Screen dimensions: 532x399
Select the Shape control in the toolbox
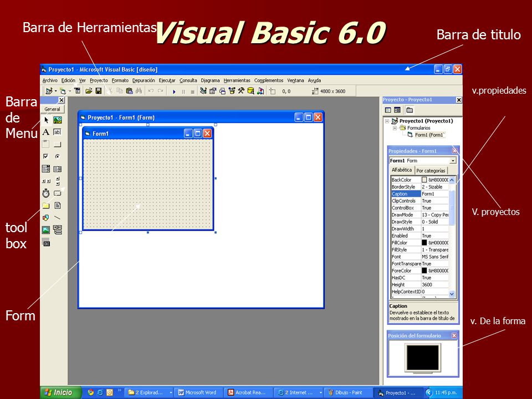click(x=46, y=217)
